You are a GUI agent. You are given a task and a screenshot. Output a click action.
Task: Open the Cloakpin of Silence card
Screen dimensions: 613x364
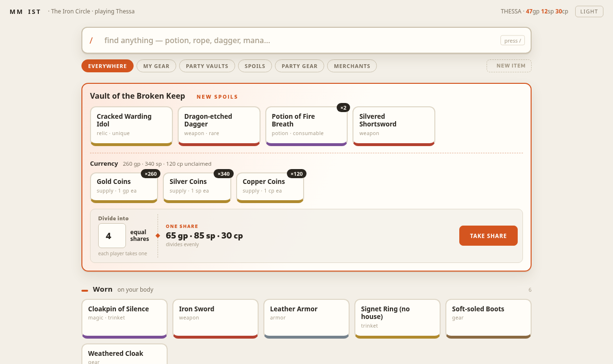coord(125,318)
